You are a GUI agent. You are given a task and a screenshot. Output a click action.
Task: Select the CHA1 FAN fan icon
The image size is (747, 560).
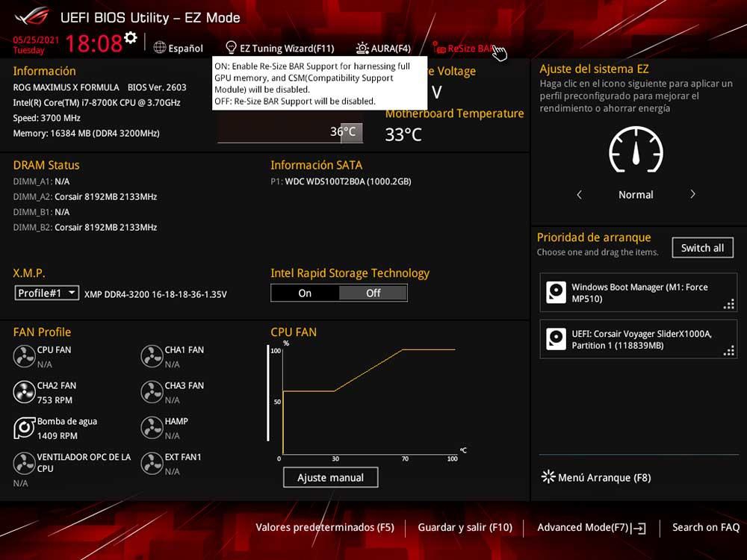point(152,356)
